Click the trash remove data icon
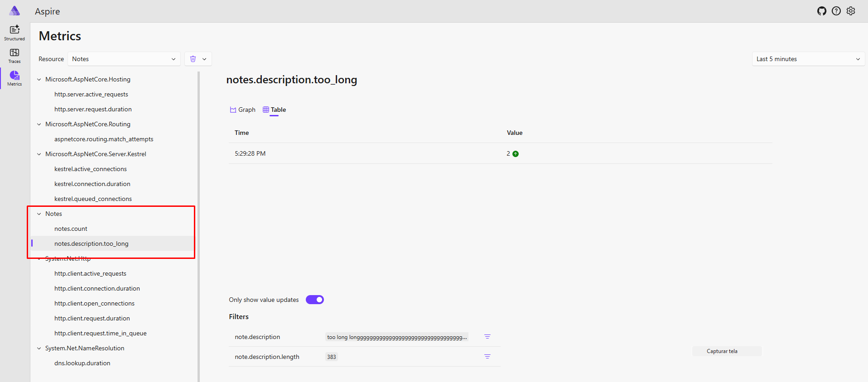The height and width of the screenshot is (382, 868). pos(193,59)
